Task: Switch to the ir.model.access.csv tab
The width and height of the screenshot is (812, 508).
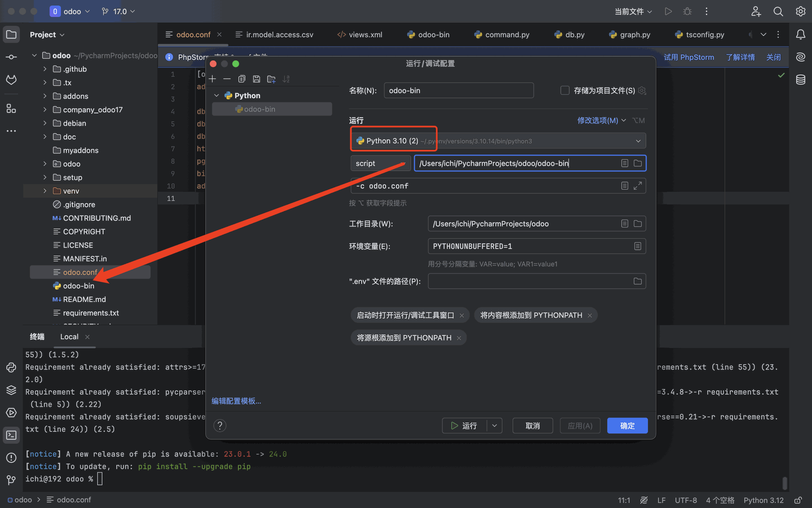Action: (274, 34)
